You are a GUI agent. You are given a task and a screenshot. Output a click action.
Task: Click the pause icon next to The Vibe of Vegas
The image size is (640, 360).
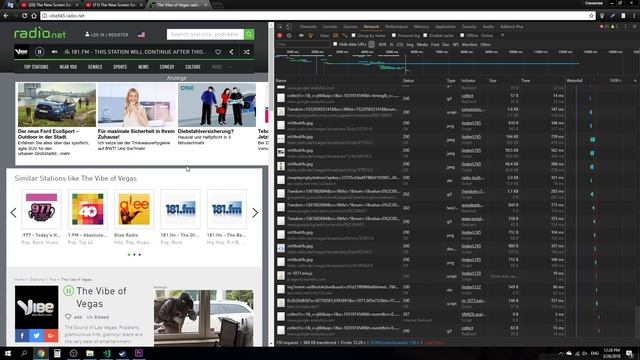(x=68, y=291)
